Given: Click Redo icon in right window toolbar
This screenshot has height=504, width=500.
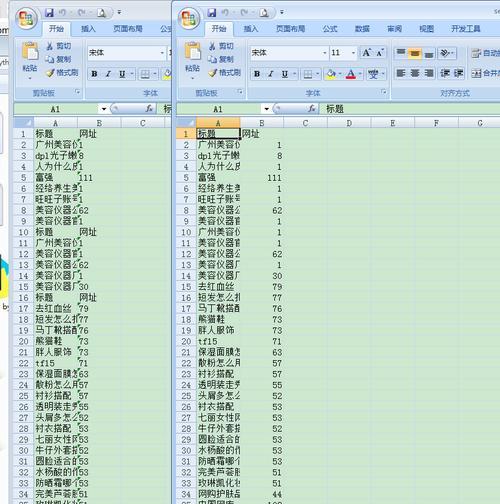Looking at the screenshot, I should [244, 13].
